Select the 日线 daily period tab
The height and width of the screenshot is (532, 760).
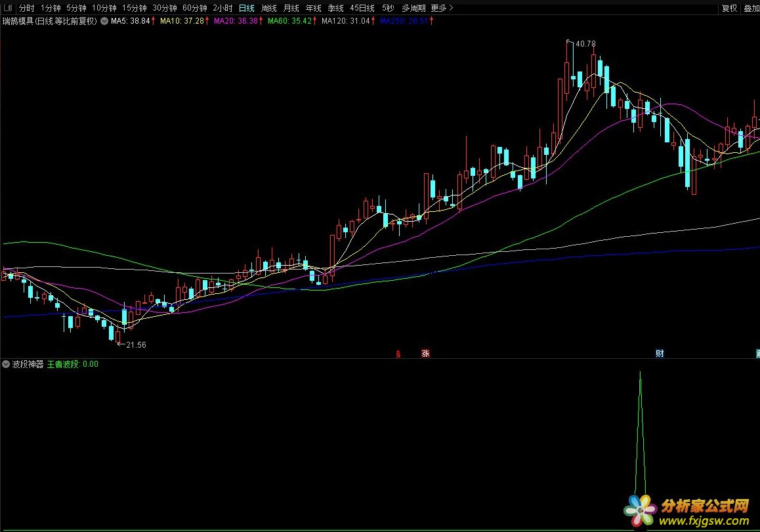(247, 9)
